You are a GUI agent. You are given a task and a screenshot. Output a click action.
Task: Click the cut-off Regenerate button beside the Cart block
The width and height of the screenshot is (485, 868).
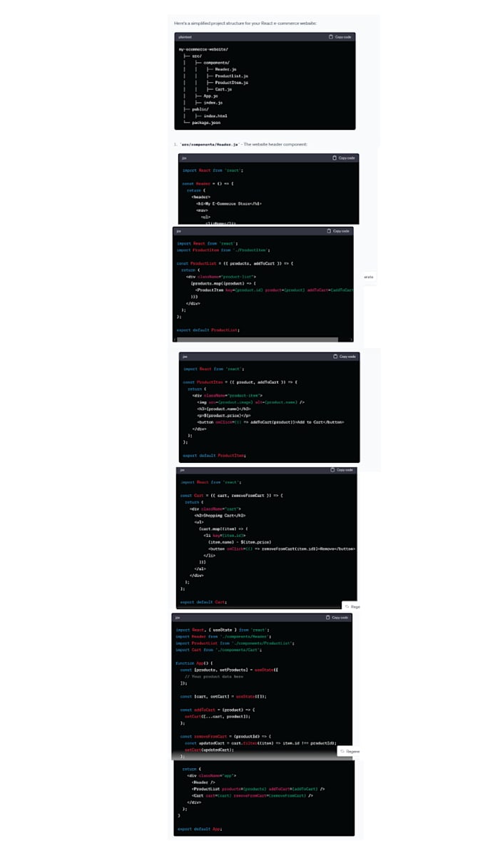[352, 606]
